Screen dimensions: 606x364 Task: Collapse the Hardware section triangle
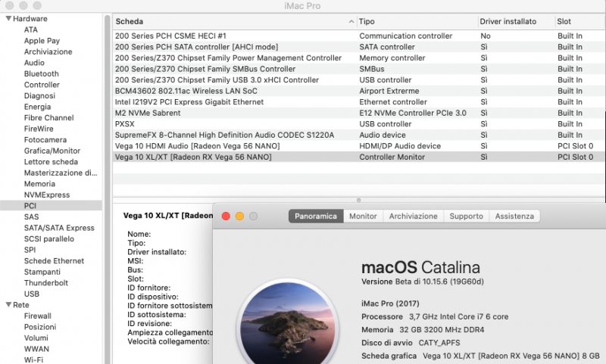tap(8, 18)
